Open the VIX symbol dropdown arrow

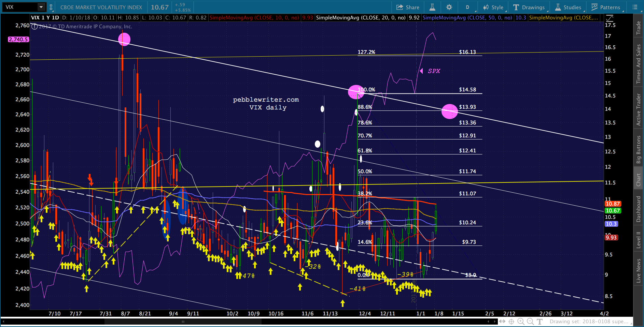pyautogui.click(x=41, y=7)
